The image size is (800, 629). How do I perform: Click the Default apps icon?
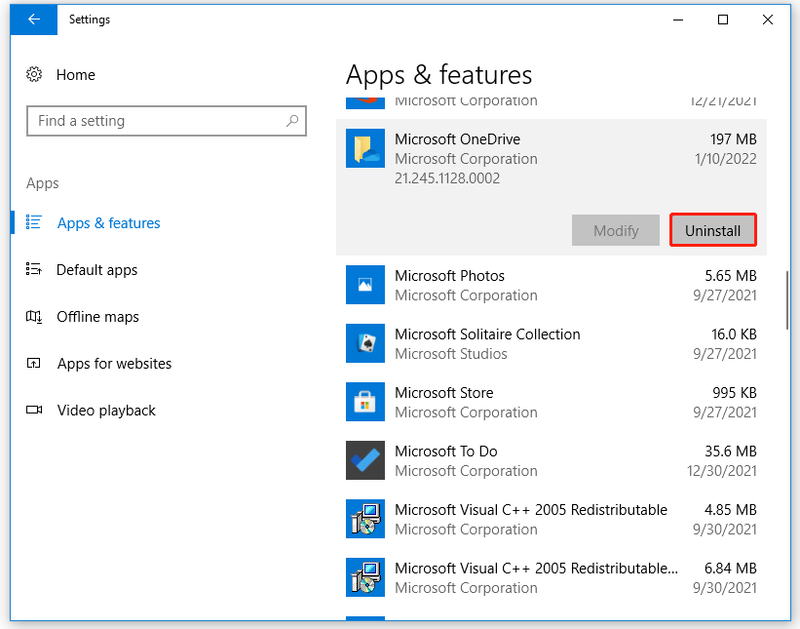coord(34,269)
